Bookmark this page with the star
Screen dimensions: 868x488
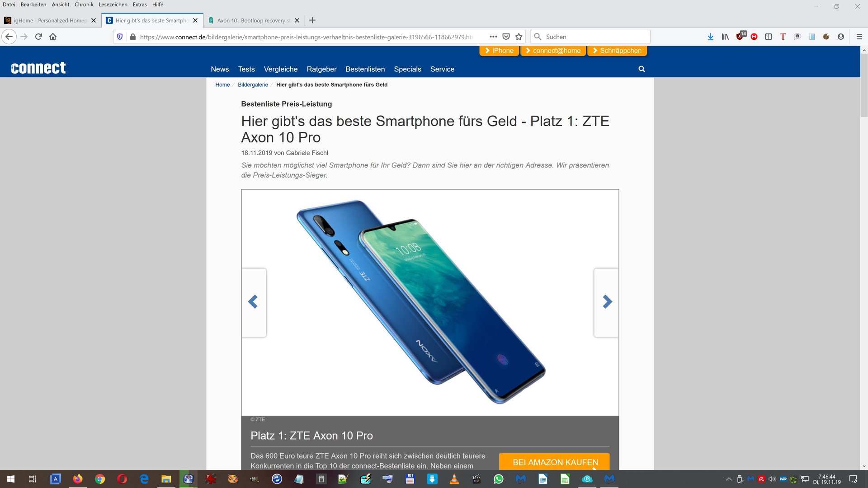[519, 37]
